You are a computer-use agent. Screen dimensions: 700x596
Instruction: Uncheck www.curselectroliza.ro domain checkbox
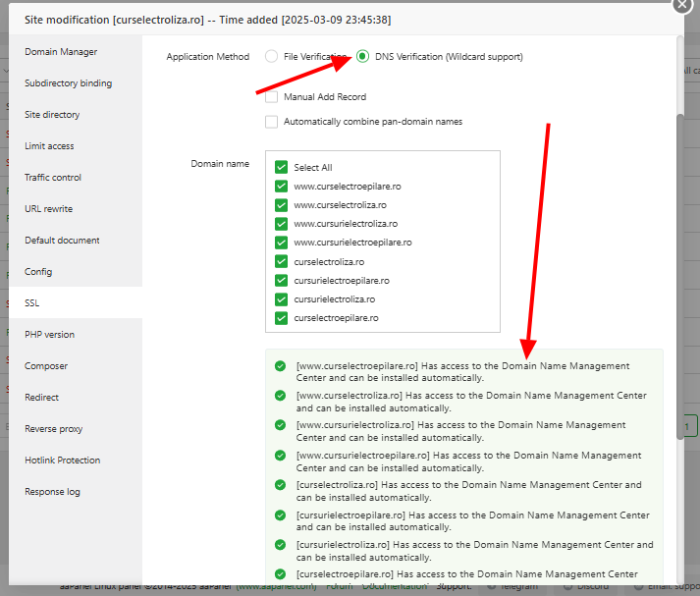[x=282, y=205]
